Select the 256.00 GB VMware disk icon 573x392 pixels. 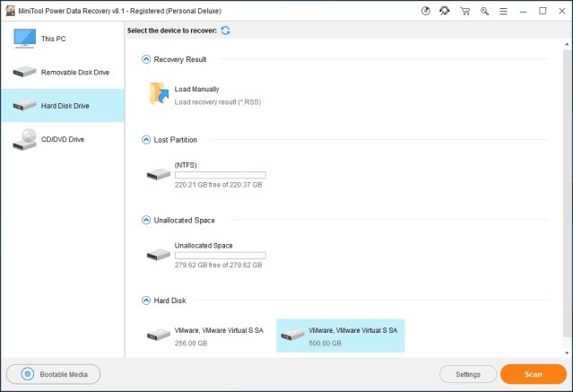[158, 335]
